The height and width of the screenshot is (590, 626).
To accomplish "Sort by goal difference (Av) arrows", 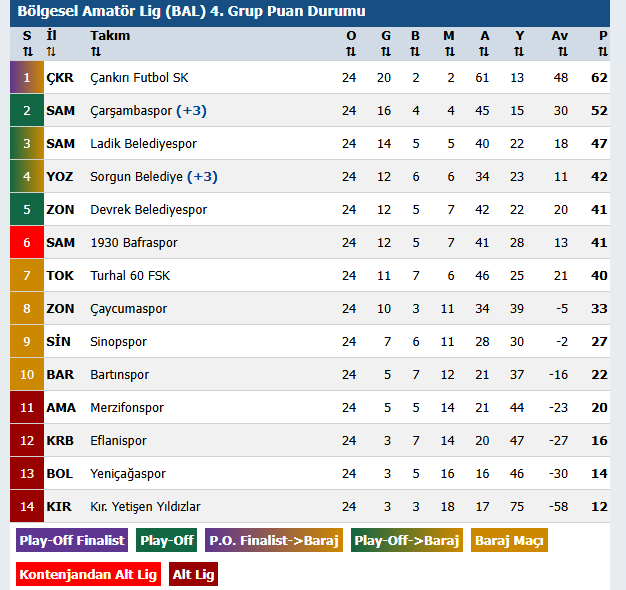I will (x=562, y=52).
